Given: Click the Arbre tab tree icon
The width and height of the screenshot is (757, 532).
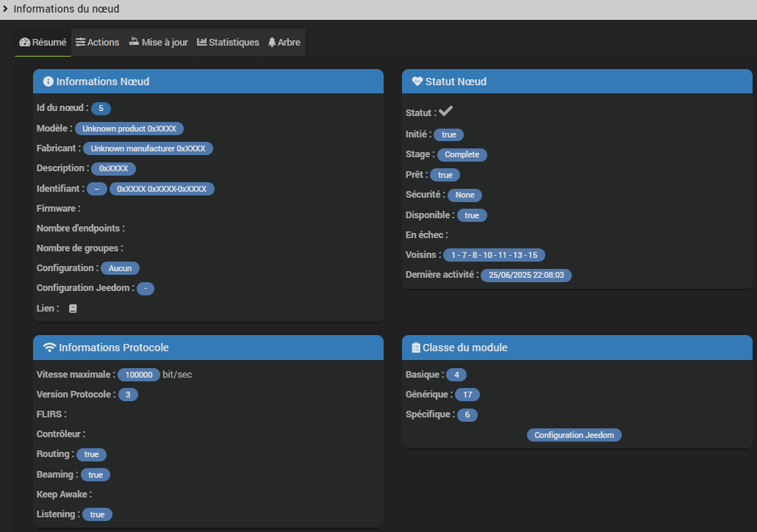Looking at the screenshot, I should [272, 43].
